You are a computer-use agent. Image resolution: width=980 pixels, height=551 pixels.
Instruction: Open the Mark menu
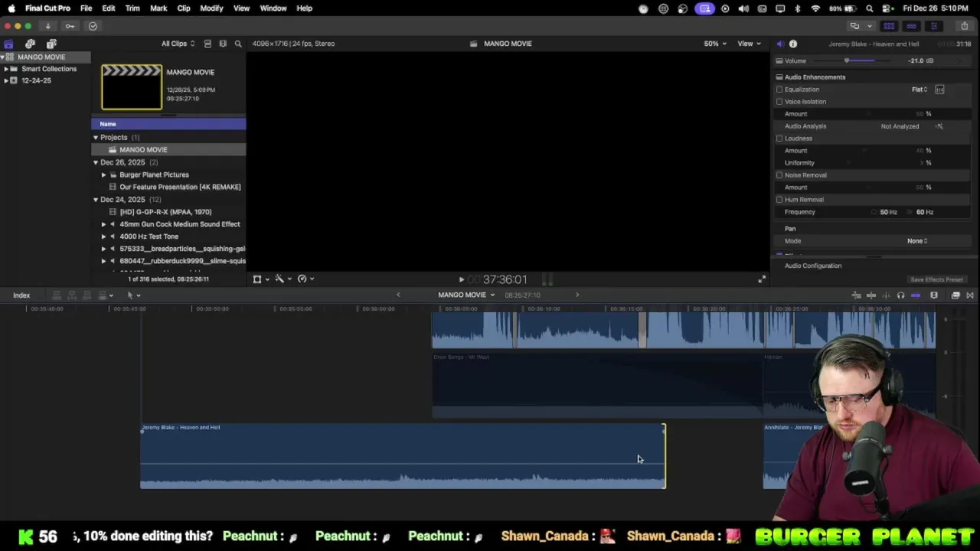pyautogui.click(x=158, y=8)
